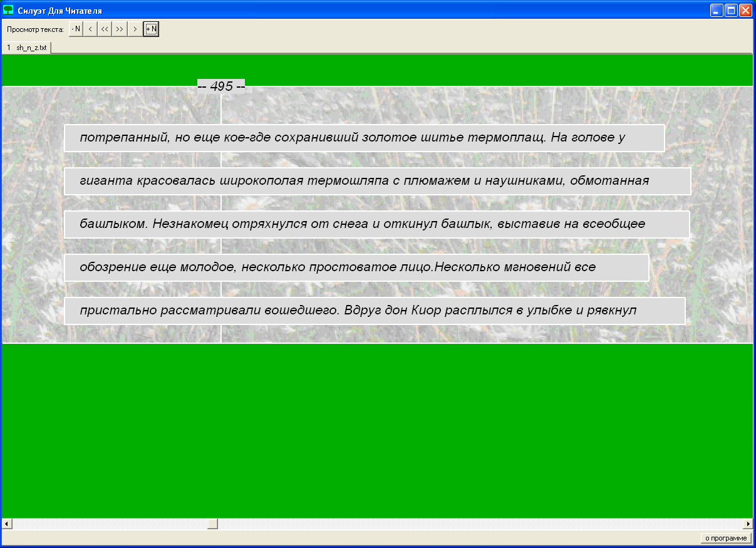The height and width of the screenshot is (548, 756).
Task: Select the line starting 'пристально рассматривали'
Action: pyautogui.click(x=375, y=311)
